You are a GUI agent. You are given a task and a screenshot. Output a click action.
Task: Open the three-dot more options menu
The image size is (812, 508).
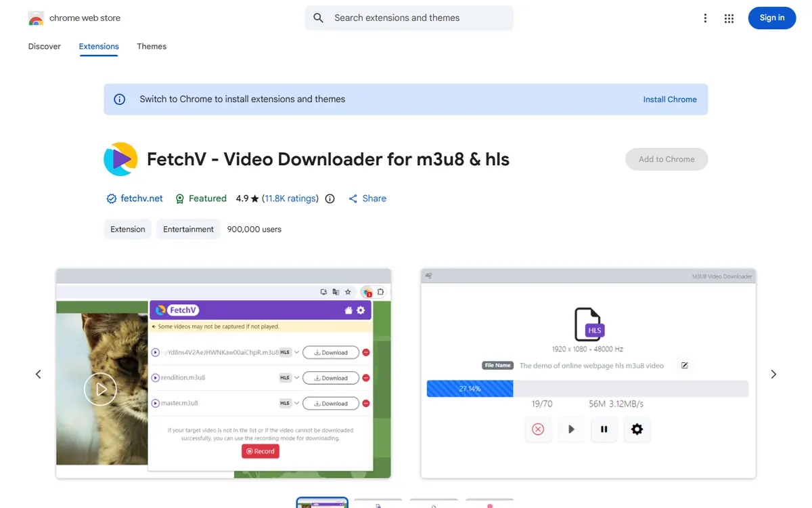[x=705, y=18]
